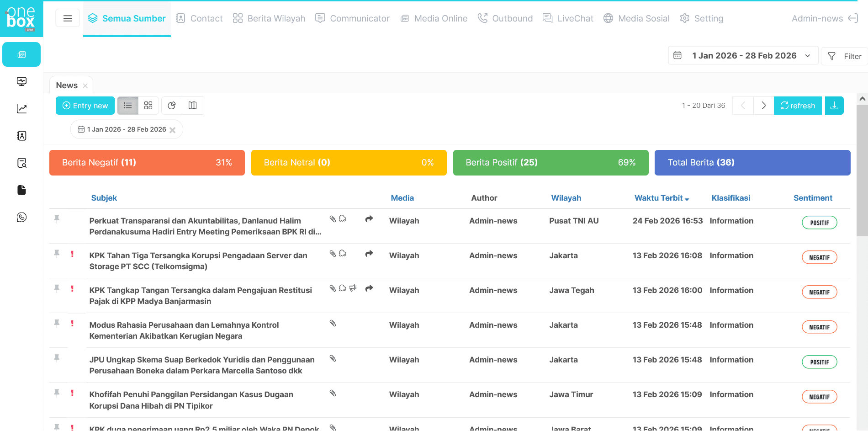
Task: Pin the Modus Rahasia Perusahaan row
Action: click(x=57, y=323)
